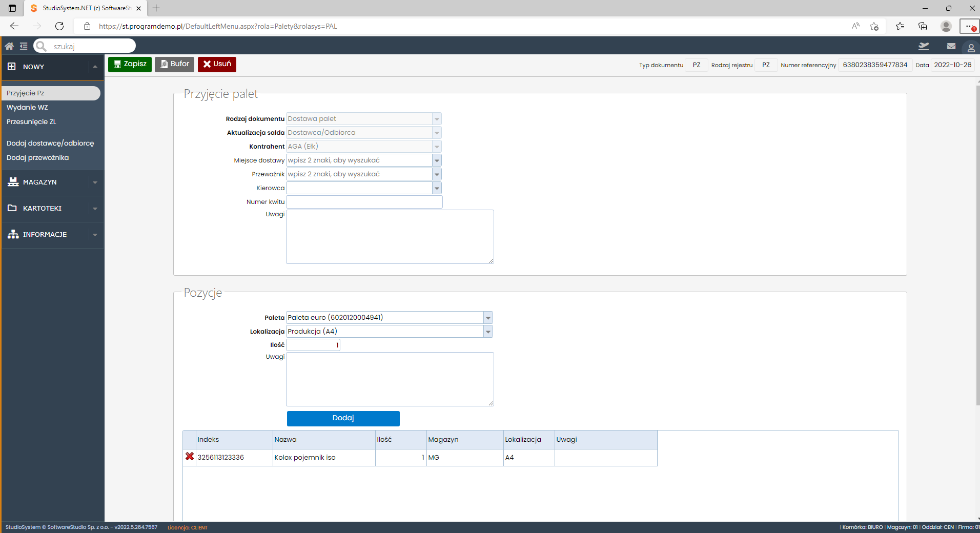Send the document to Bufor
The width and height of the screenshot is (980, 533).
pyautogui.click(x=174, y=64)
